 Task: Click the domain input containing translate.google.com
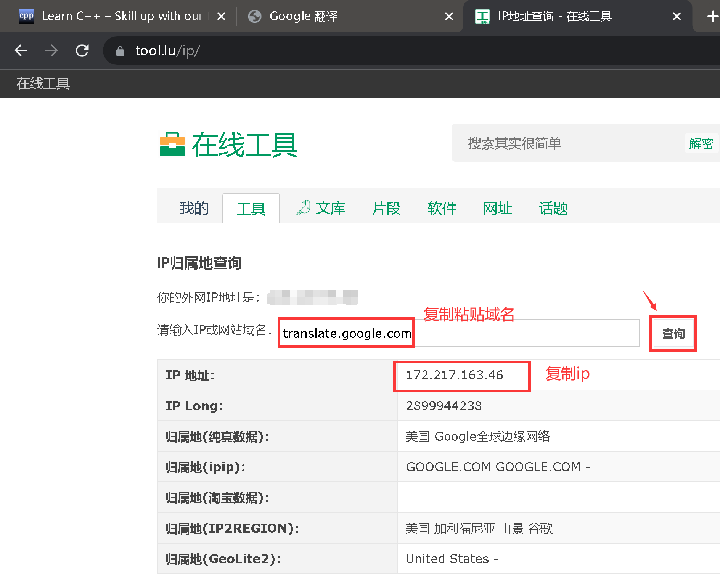click(459, 333)
